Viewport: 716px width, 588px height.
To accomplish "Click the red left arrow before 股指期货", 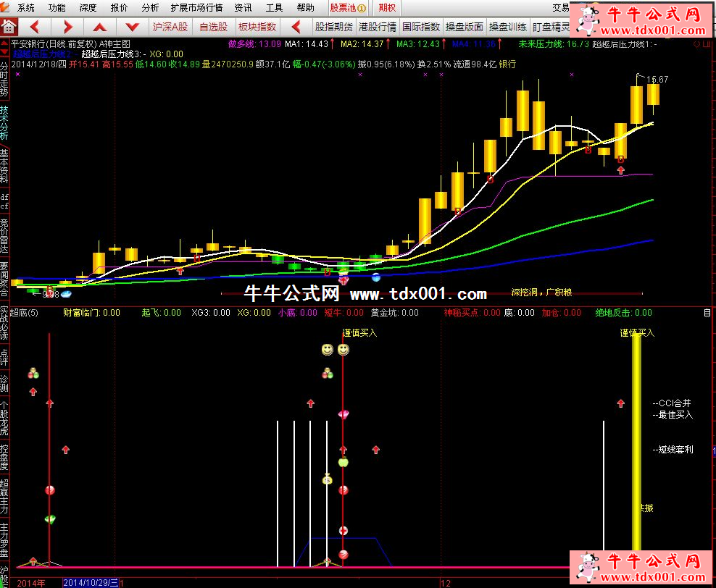I will pyautogui.click(x=296, y=27).
